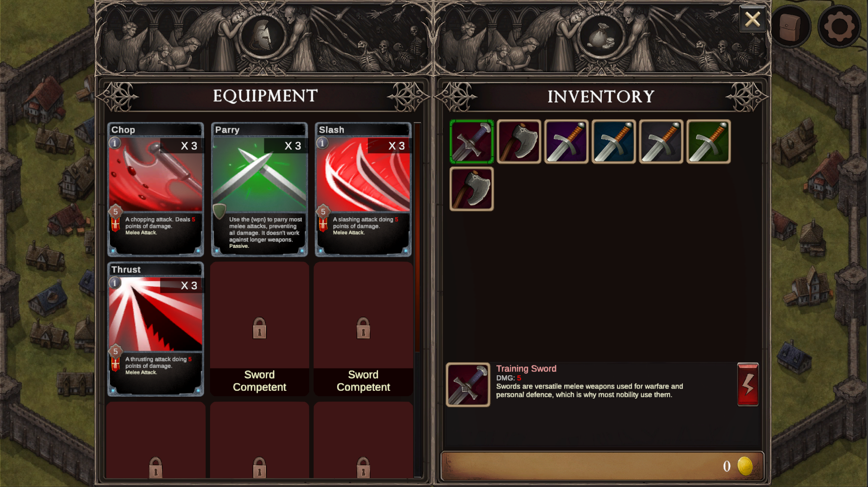Screen dimensions: 868x487
Task: Select the Chop ability card
Action: [156, 189]
